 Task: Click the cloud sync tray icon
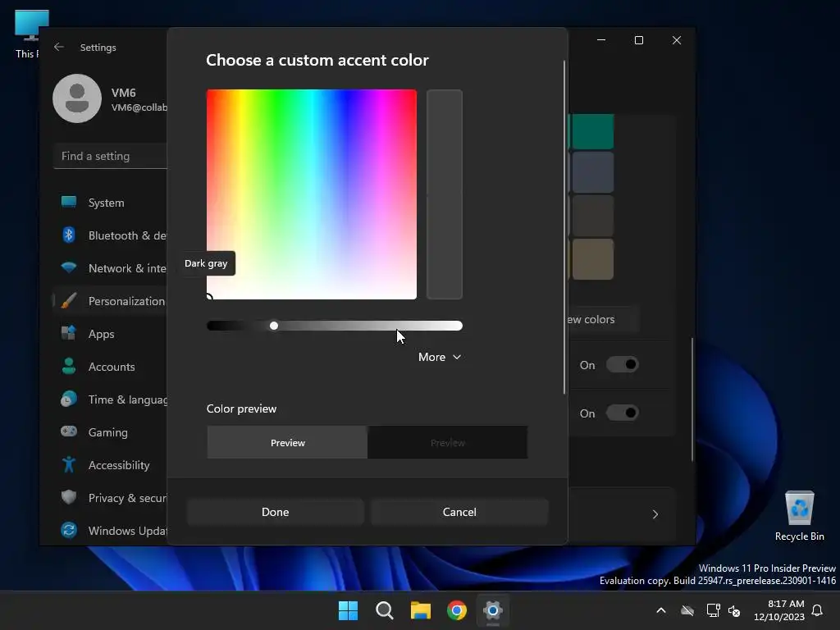[687, 610]
